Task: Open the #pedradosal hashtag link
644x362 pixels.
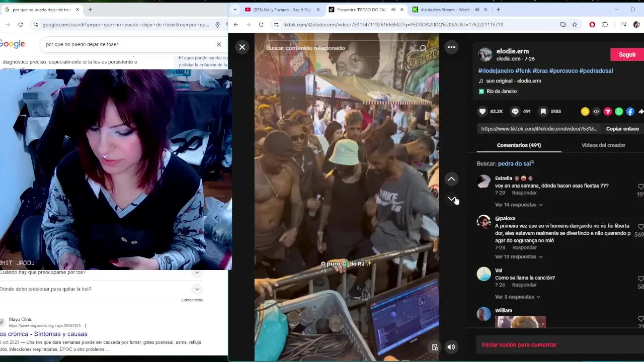Action: [x=596, y=71]
